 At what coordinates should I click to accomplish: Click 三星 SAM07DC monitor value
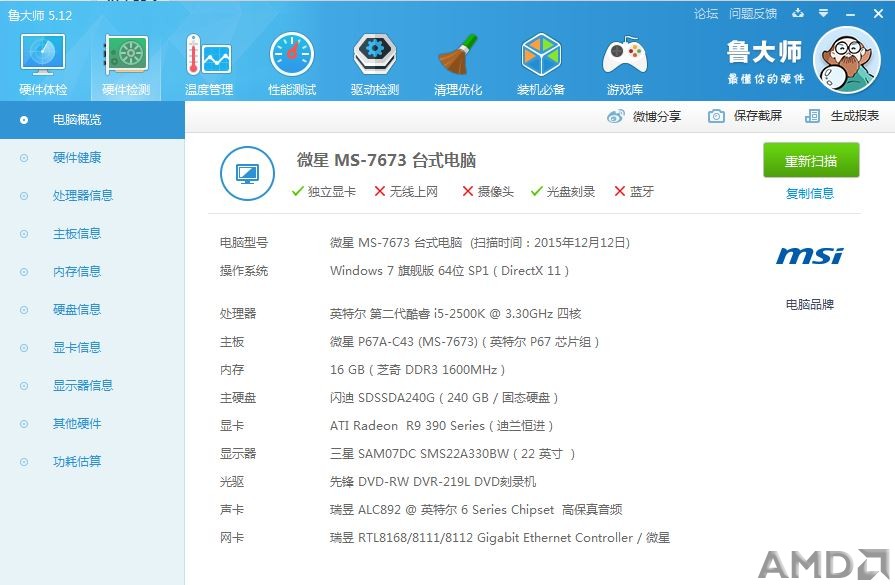click(x=453, y=453)
